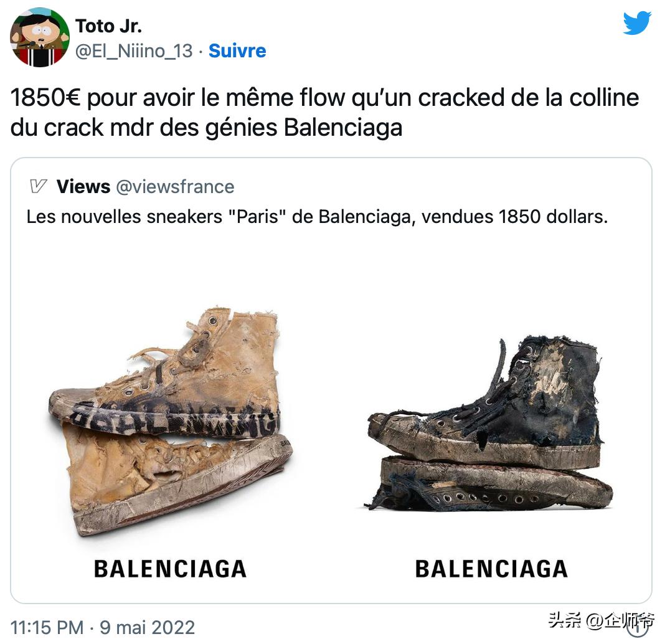
Task: Visit the @viewsfrance handle
Action: click(x=175, y=187)
